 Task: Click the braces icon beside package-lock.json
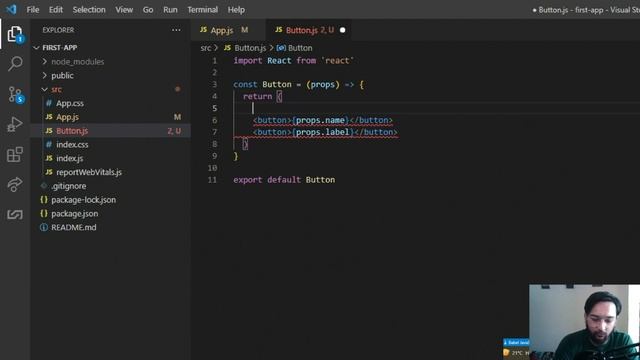tap(44, 200)
